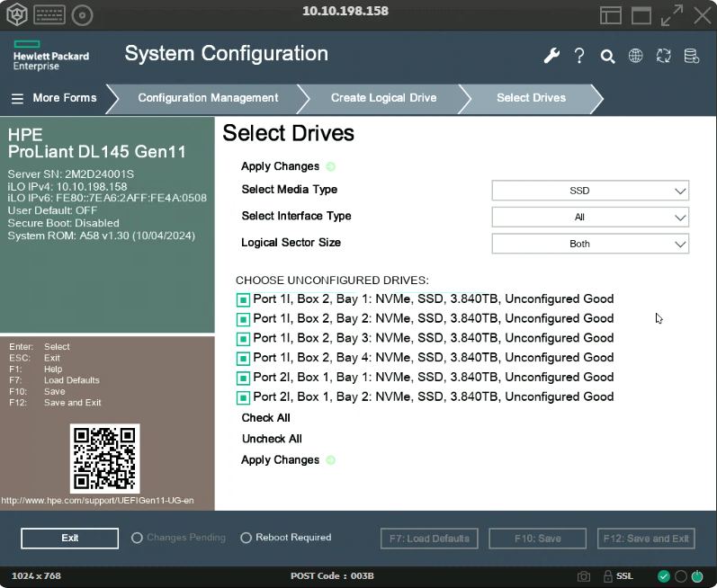This screenshot has width=717, height=588.
Task: Click the POST Code : 003B text
Action: pyautogui.click(x=333, y=576)
